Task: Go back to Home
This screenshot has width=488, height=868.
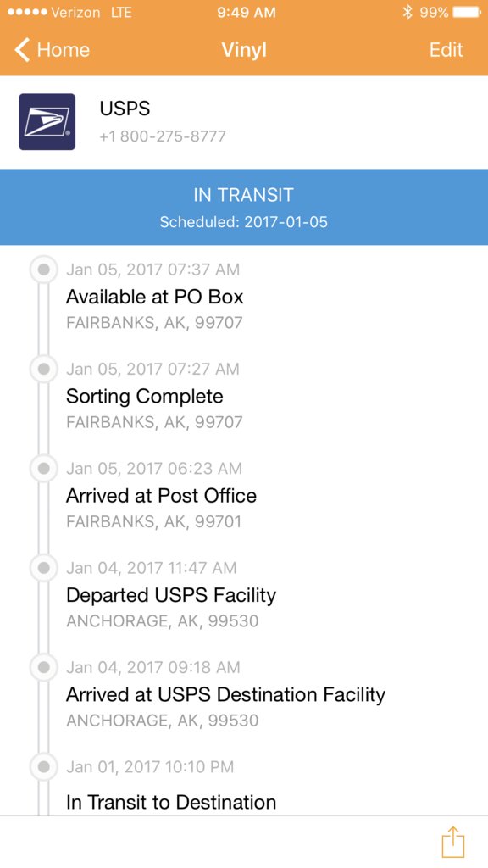Action: point(52,50)
